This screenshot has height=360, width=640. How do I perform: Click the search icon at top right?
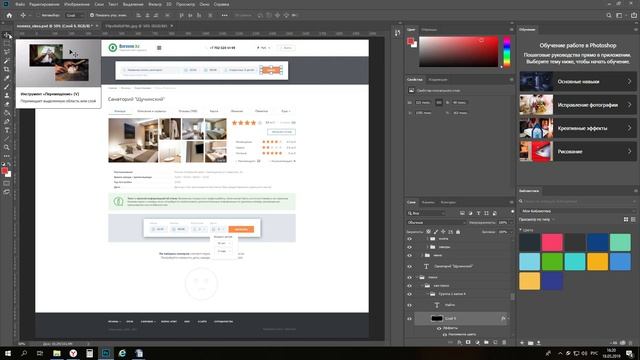point(609,15)
